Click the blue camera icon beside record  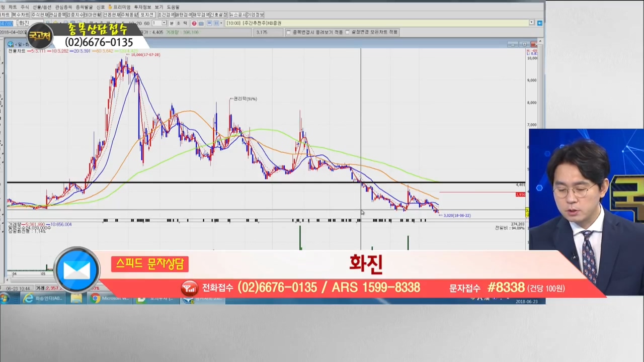[201, 23]
